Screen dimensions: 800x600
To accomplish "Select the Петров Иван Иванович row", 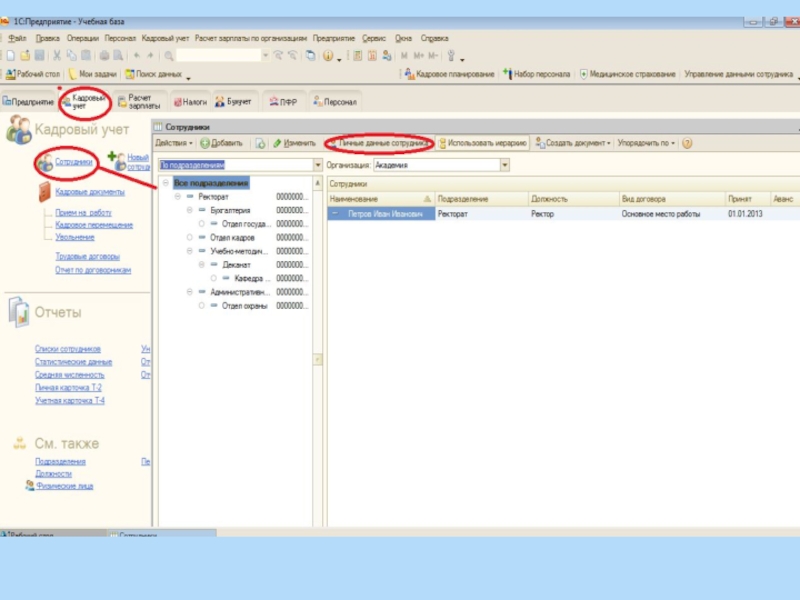I will pyautogui.click(x=385, y=214).
